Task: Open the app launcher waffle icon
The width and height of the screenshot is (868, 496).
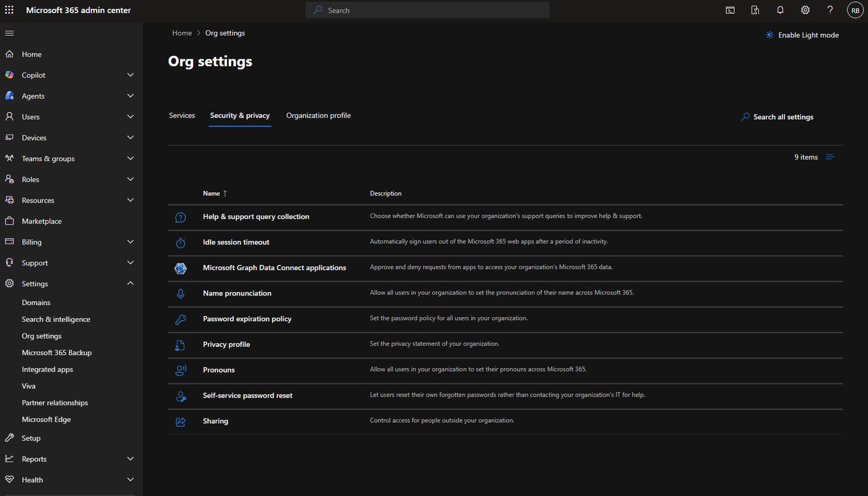Action: click(9, 10)
